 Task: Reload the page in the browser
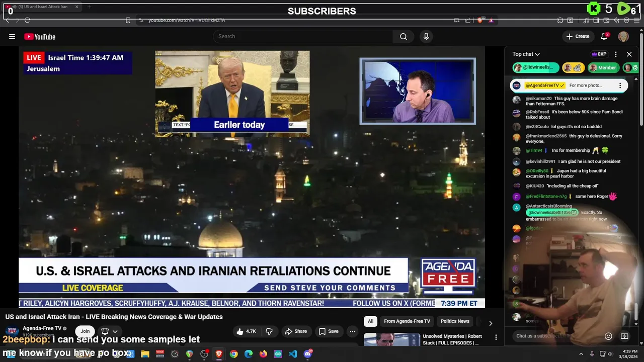point(27,20)
